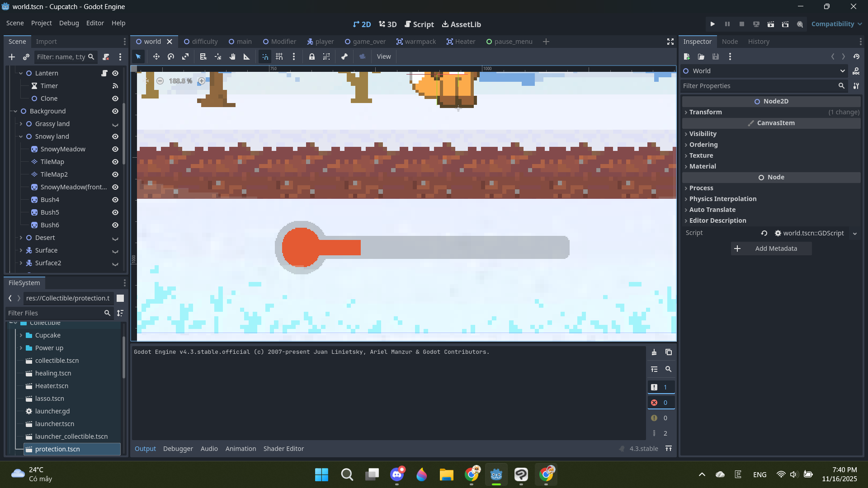Click the Add Child Node plus icon

pyautogui.click(x=12, y=57)
